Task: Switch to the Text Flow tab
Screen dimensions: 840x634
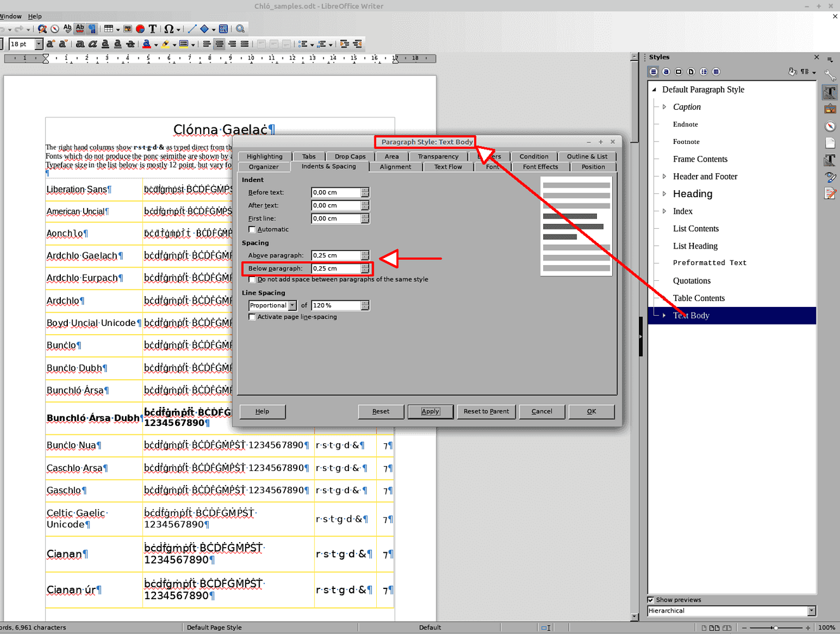Action: coord(447,166)
